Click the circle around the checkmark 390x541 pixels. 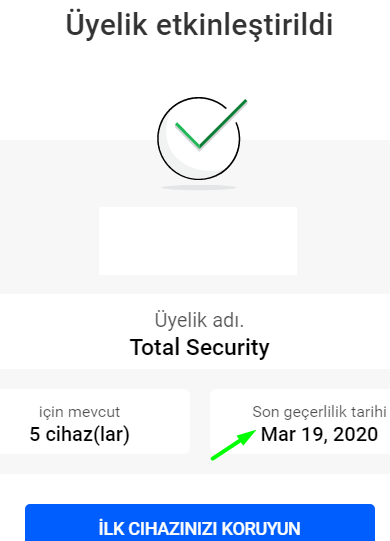tap(199, 138)
